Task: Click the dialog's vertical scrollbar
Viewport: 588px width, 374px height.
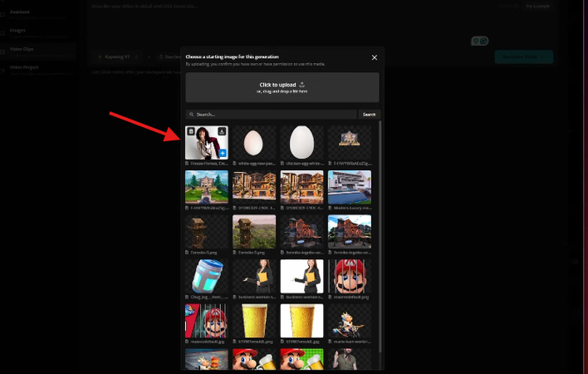Action: [x=380, y=236]
